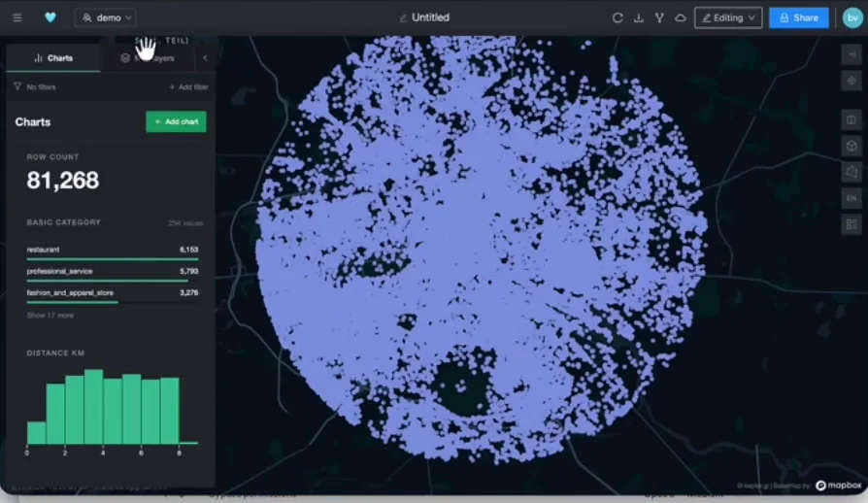
Task: Click the 254 values label
Action: point(186,223)
